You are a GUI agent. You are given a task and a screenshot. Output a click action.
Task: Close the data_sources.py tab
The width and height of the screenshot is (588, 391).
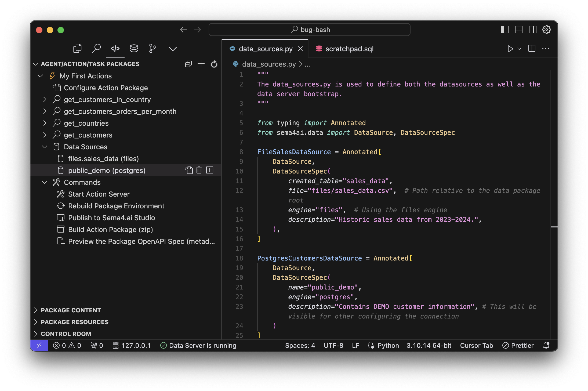point(300,49)
